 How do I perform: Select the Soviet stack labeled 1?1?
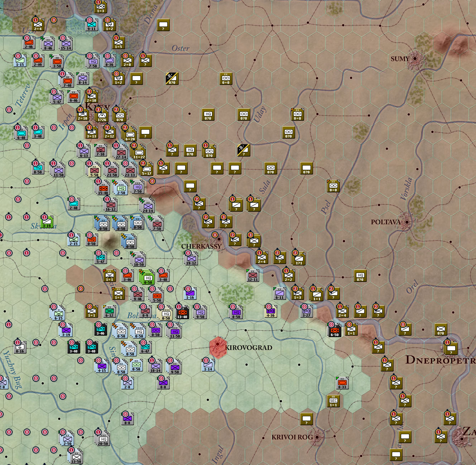(x=299, y=258)
